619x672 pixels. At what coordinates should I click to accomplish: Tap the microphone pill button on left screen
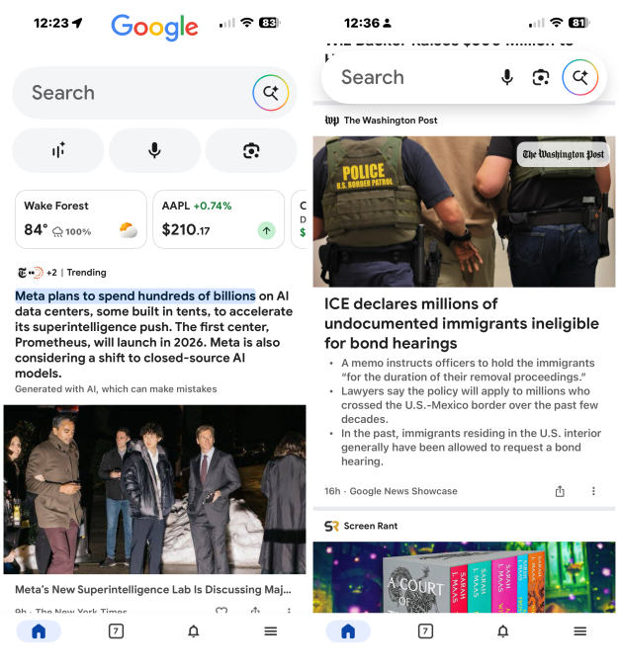coord(154,150)
